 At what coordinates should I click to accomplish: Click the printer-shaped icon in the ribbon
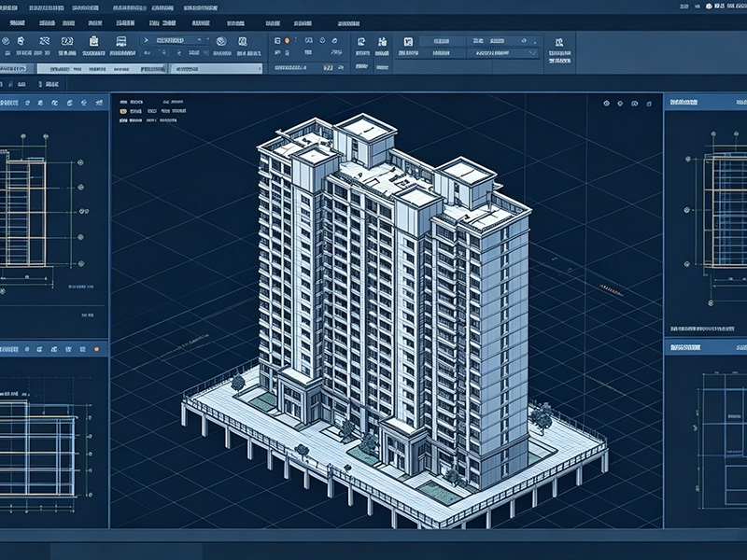coord(121,41)
